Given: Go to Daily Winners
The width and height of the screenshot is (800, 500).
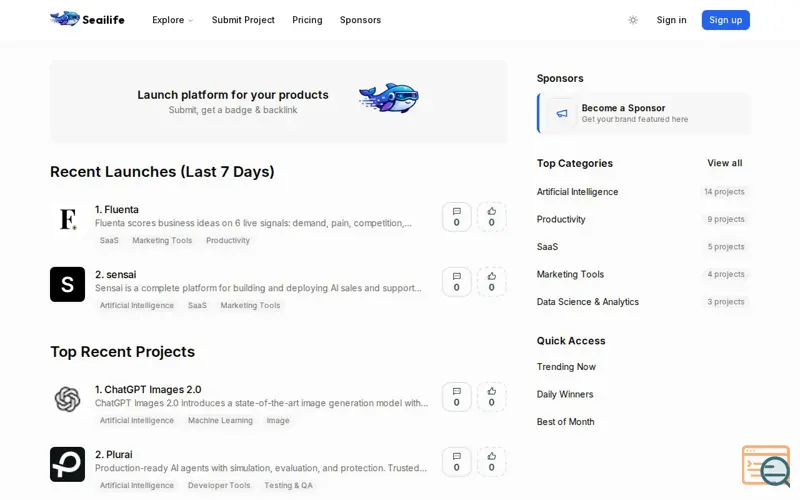Looking at the screenshot, I should (565, 394).
